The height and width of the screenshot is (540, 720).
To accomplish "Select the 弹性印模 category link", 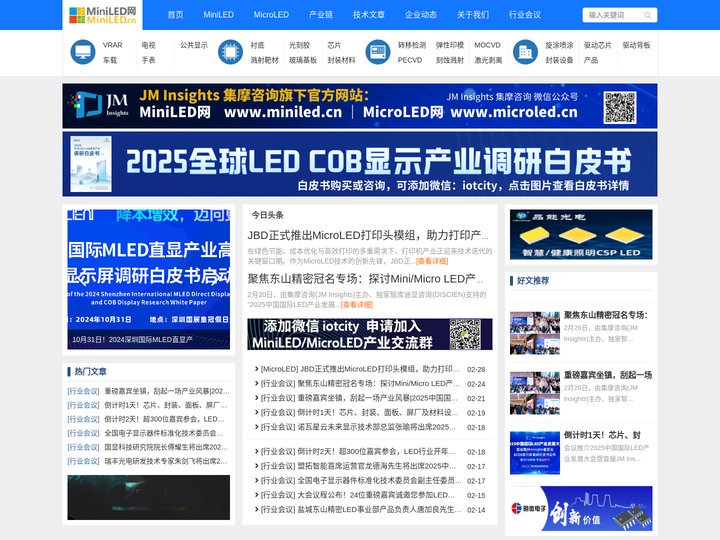I will [450, 45].
